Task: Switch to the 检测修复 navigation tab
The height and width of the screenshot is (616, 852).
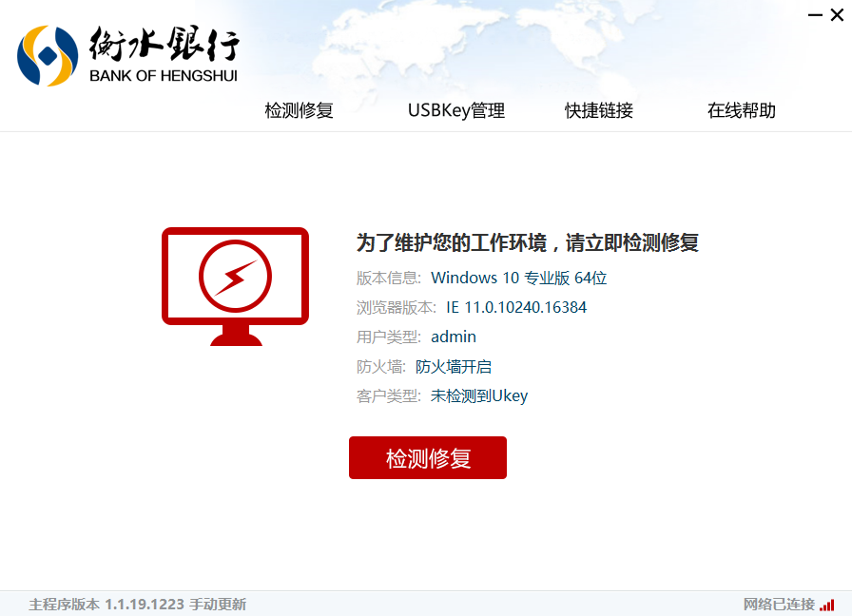Action: click(298, 110)
